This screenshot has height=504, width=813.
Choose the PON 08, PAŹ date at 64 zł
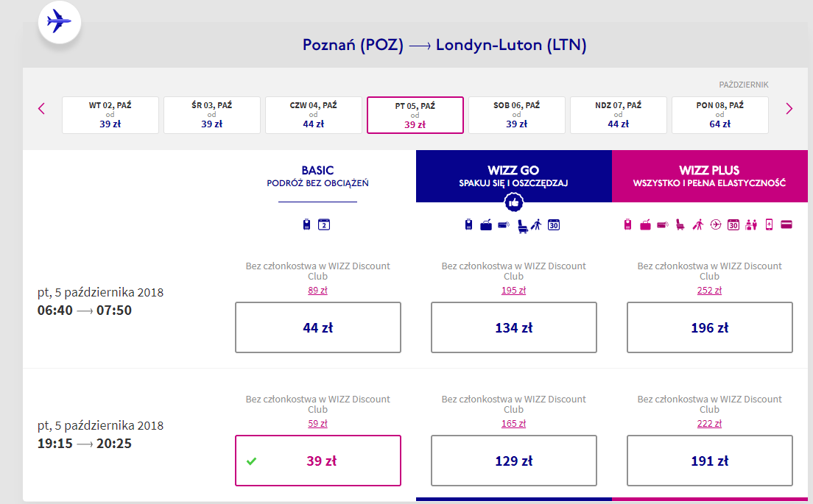click(x=719, y=115)
